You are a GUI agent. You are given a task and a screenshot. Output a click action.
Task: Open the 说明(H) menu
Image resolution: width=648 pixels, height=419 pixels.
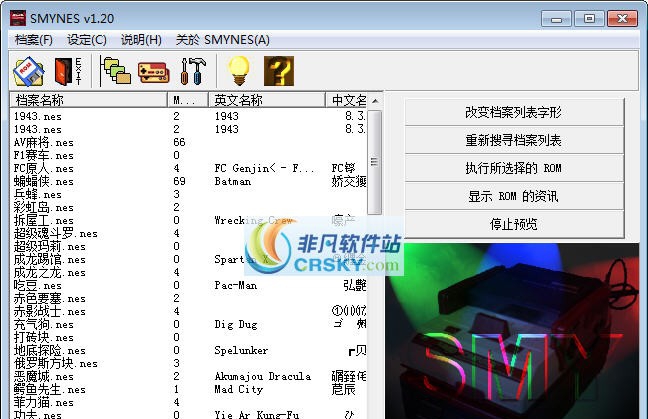coord(141,40)
